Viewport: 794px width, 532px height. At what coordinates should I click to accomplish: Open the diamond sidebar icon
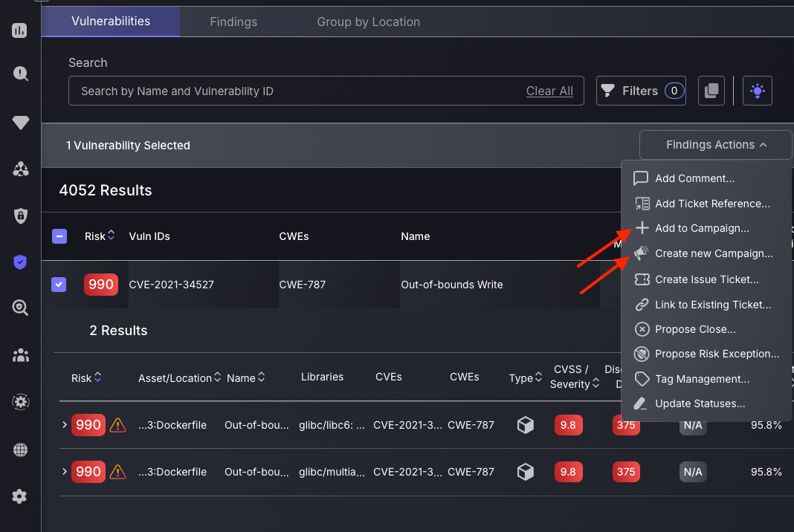tap(20, 123)
